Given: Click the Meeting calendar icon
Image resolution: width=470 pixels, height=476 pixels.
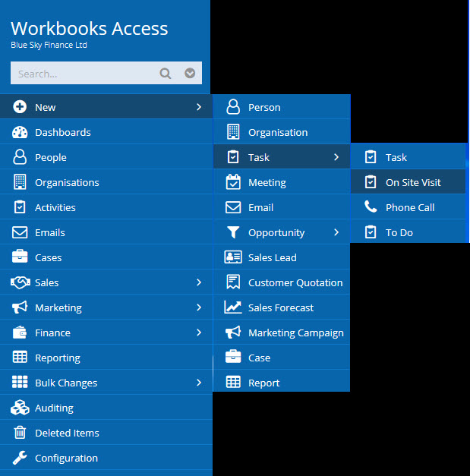Looking at the screenshot, I should pos(233,182).
